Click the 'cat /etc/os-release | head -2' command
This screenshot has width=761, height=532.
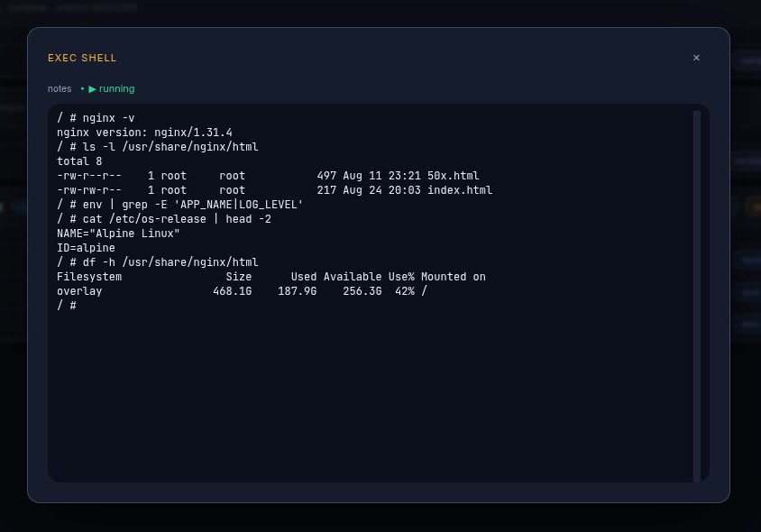click(x=177, y=219)
